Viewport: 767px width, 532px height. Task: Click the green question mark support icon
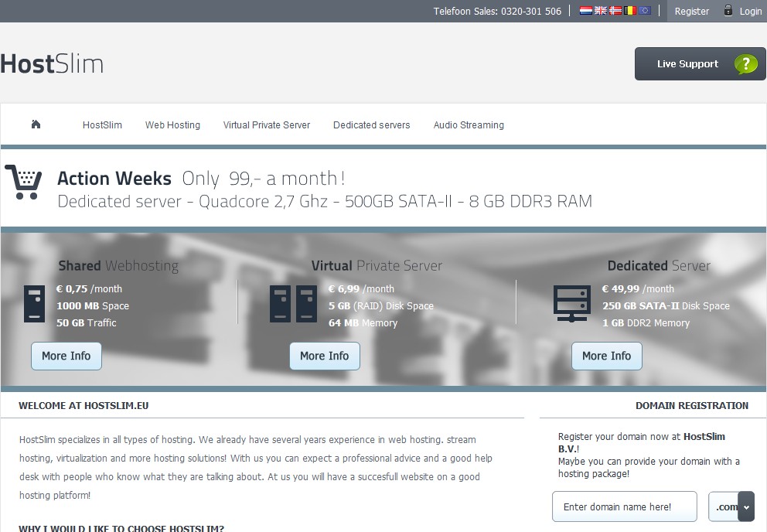click(x=745, y=64)
